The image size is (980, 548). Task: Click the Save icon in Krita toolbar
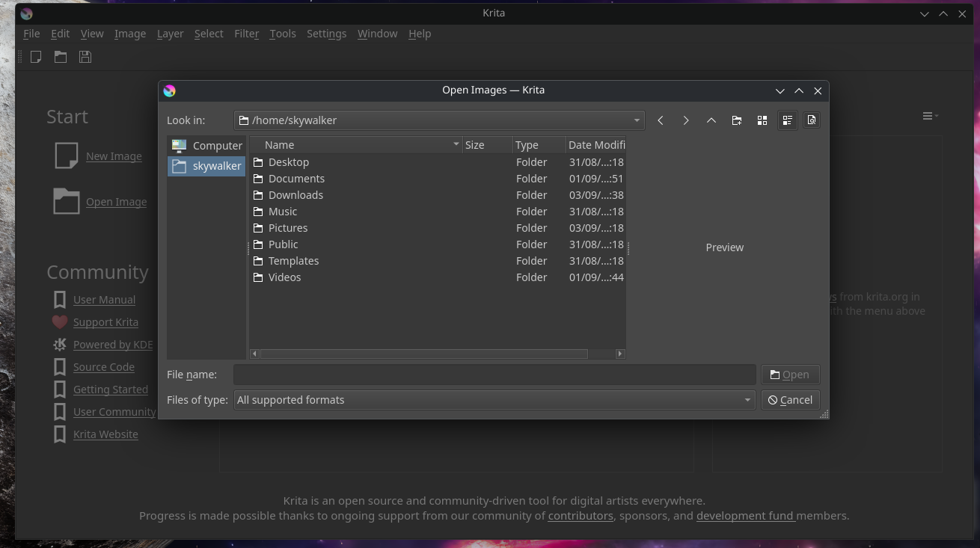(85, 57)
